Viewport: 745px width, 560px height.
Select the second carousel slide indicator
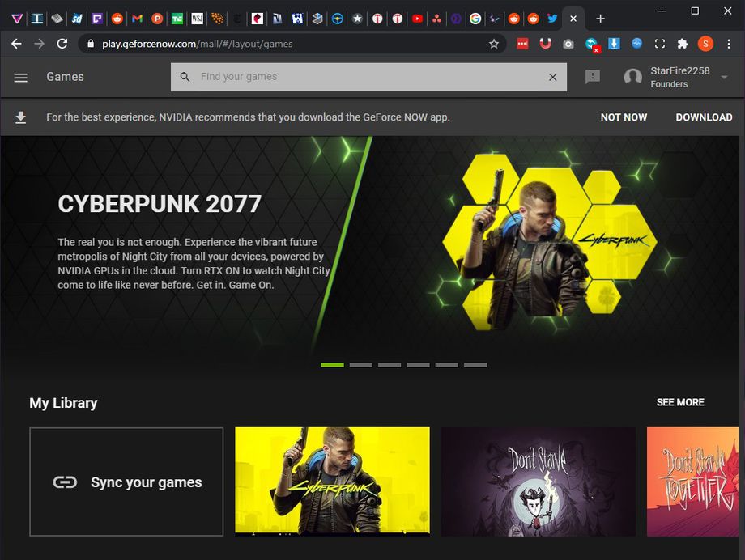[x=361, y=365]
